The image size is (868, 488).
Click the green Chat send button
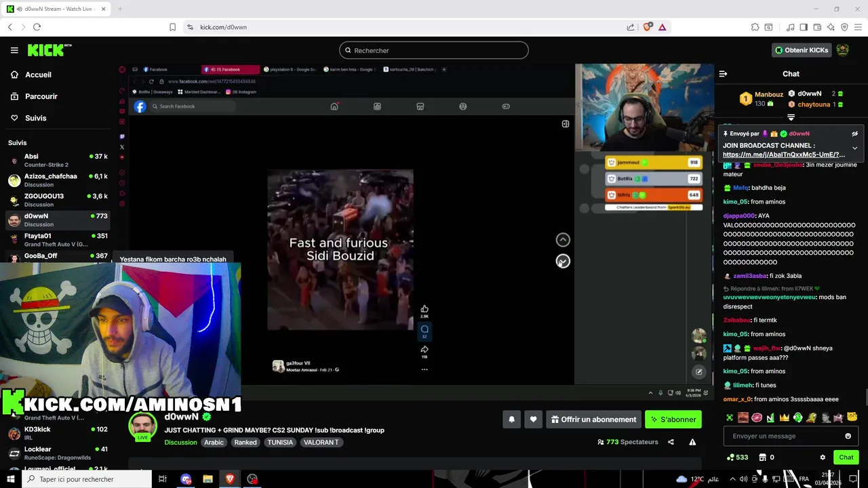tap(846, 457)
